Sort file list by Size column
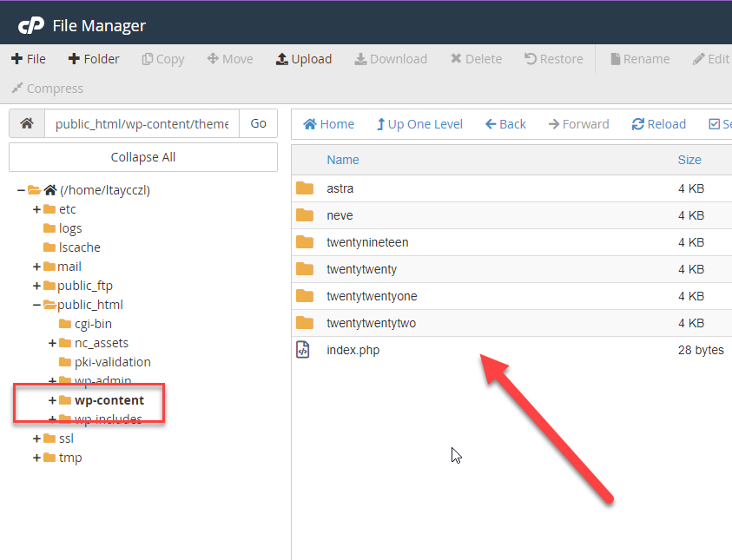 (x=689, y=160)
